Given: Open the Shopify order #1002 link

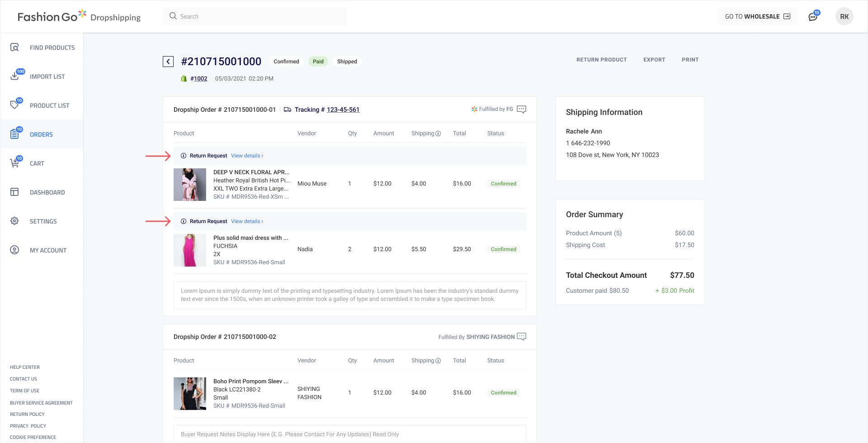Looking at the screenshot, I should pyautogui.click(x=198, y=79).
